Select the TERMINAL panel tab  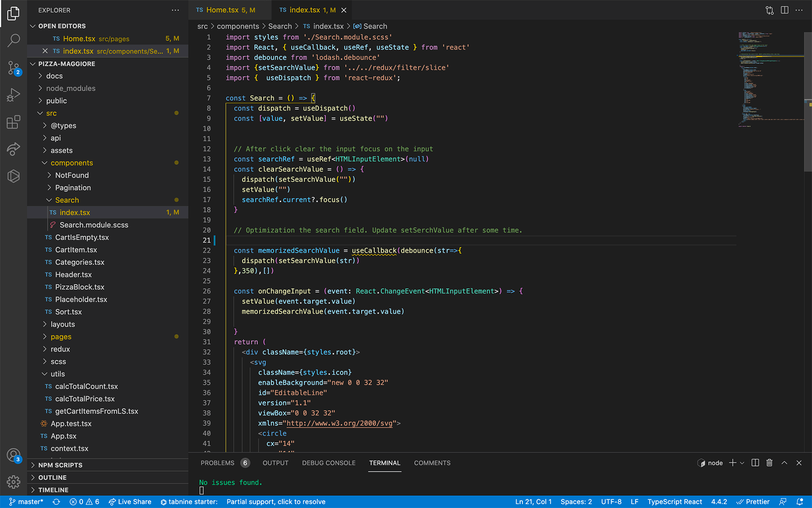click(x=385, y=463)
